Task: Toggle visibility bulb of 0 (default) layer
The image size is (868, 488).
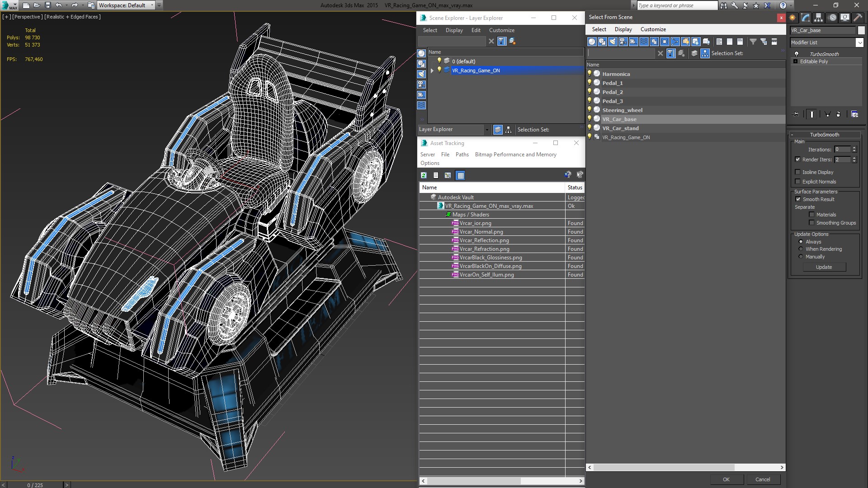Action: click(x=439, y=61)
